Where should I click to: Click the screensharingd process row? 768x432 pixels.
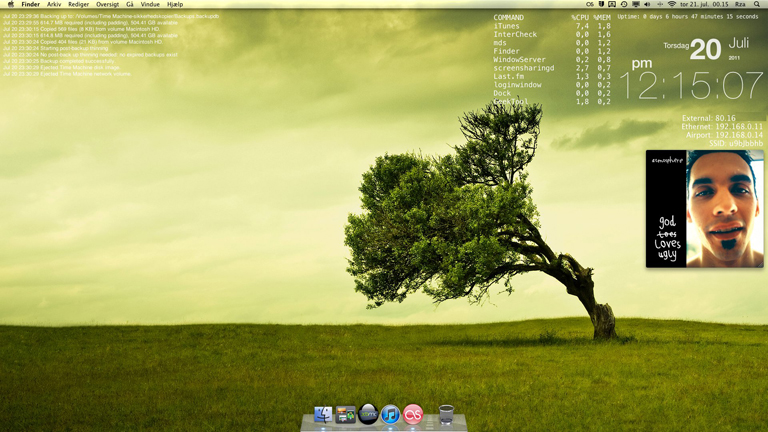[x=552, y=68]
